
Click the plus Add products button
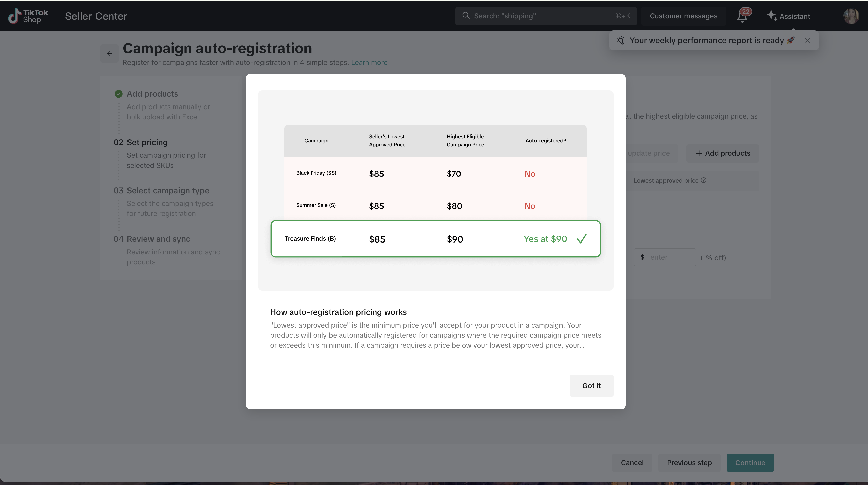723,153
